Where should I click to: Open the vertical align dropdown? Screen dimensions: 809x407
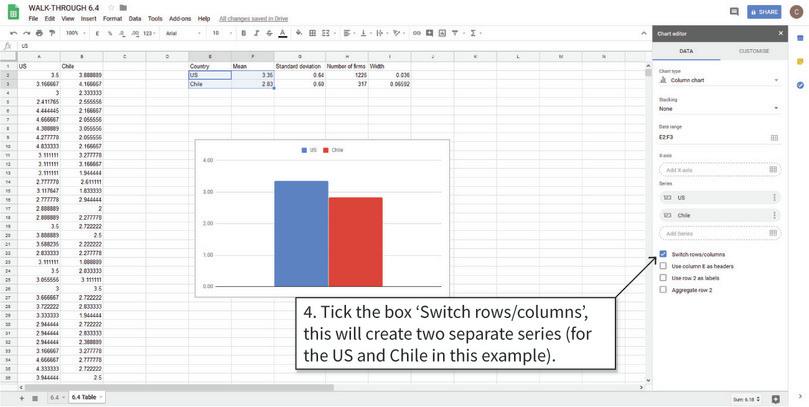click(365, 33)
